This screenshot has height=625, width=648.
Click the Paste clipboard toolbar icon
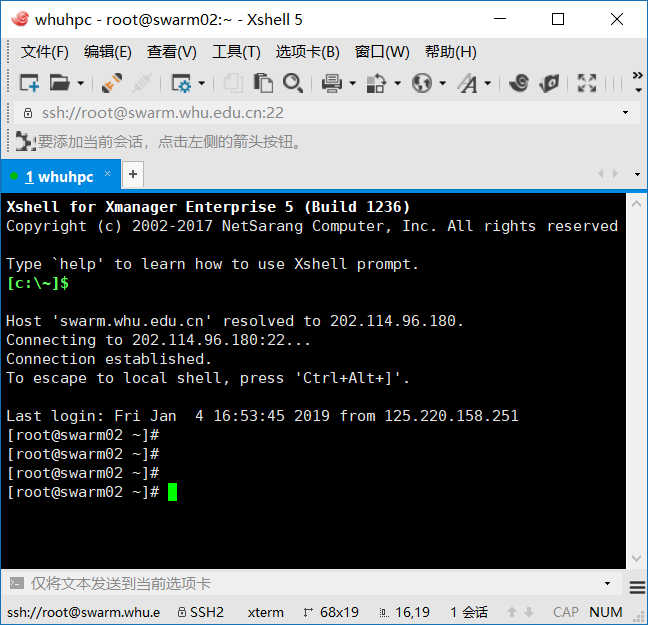click(x=263, y=83)
